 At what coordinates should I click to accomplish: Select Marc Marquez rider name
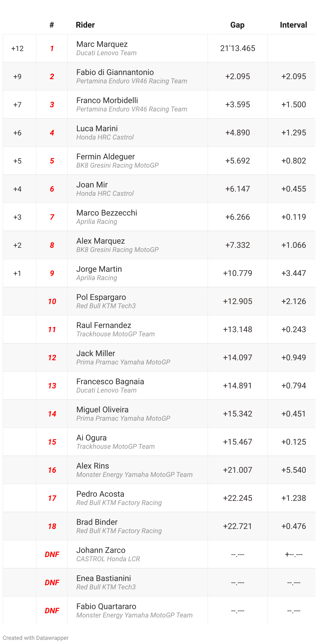(x=102, y=44)
